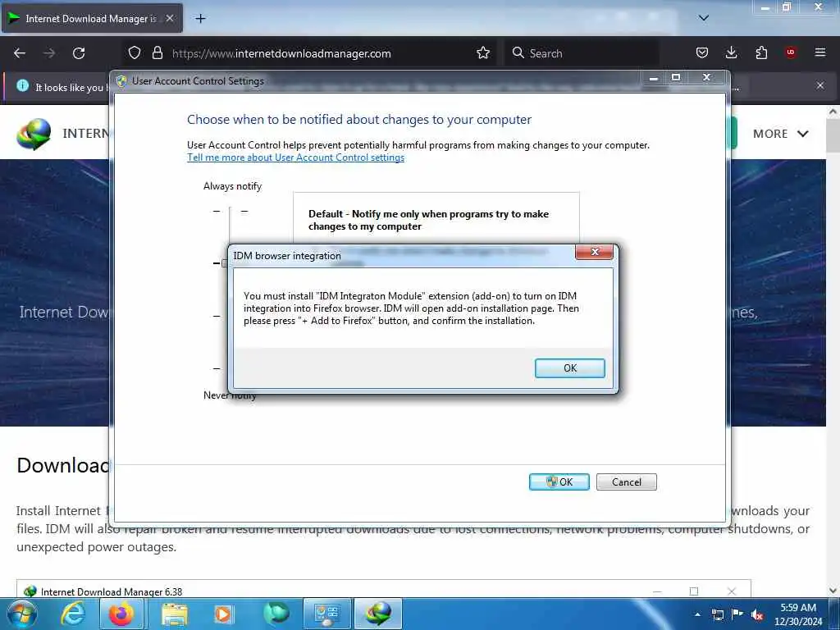The image size is (840, 630).
Task: Switch to Control Panel taskbar item
Action: pyautogui.click(x=327, y=614)
